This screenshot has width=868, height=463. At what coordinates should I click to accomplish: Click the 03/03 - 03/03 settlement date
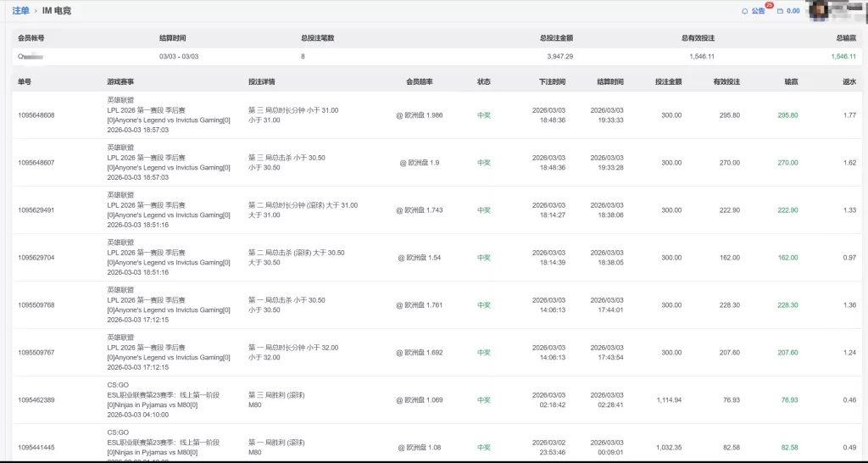pos(179,56)
